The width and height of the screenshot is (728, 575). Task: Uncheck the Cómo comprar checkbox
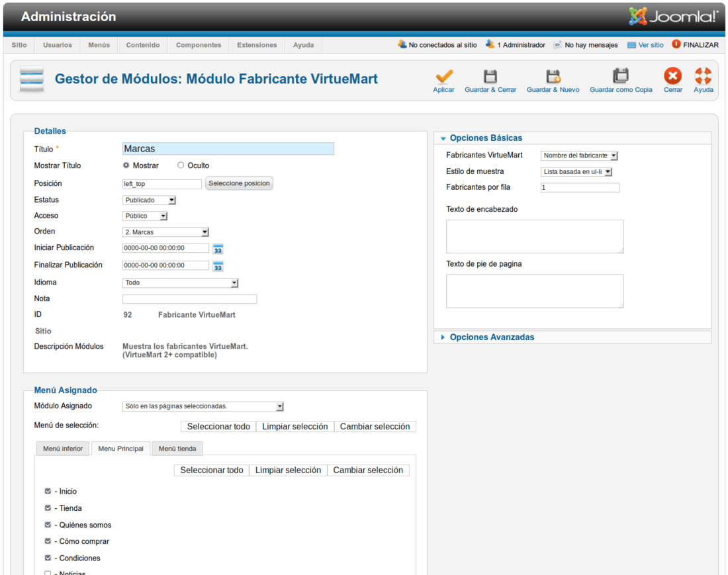click(48, 541)
